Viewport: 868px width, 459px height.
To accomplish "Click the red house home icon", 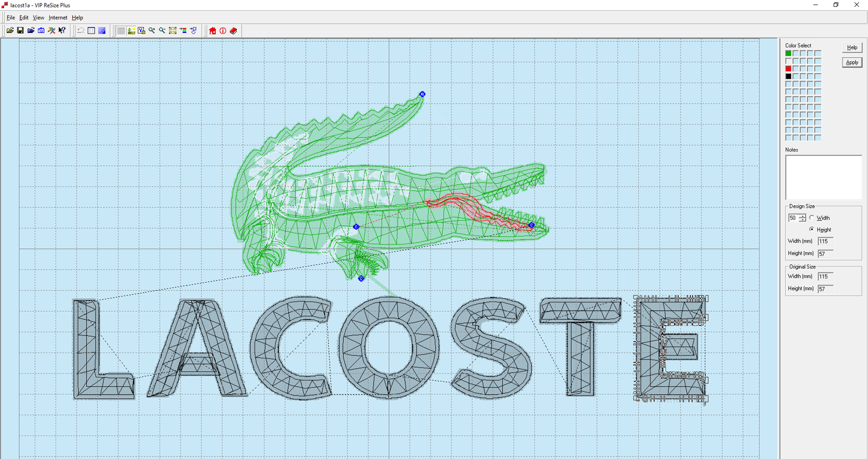I will click(x=212, y=31).
